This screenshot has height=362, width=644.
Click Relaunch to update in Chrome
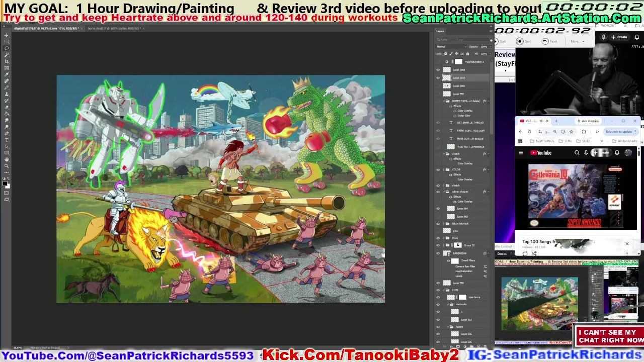point(619,132)
